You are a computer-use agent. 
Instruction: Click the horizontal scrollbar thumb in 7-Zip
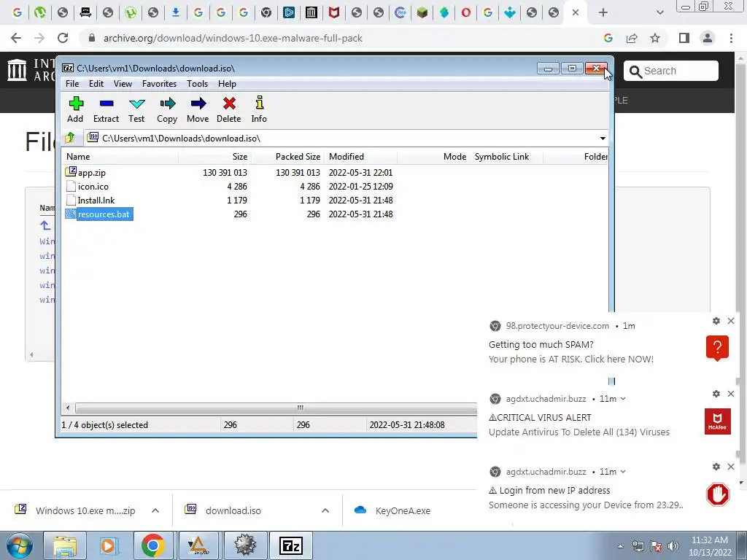point(276,408)
